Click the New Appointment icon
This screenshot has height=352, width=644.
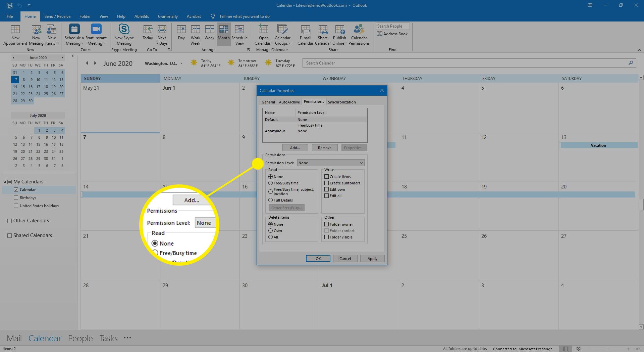click(x=15, y=35)
